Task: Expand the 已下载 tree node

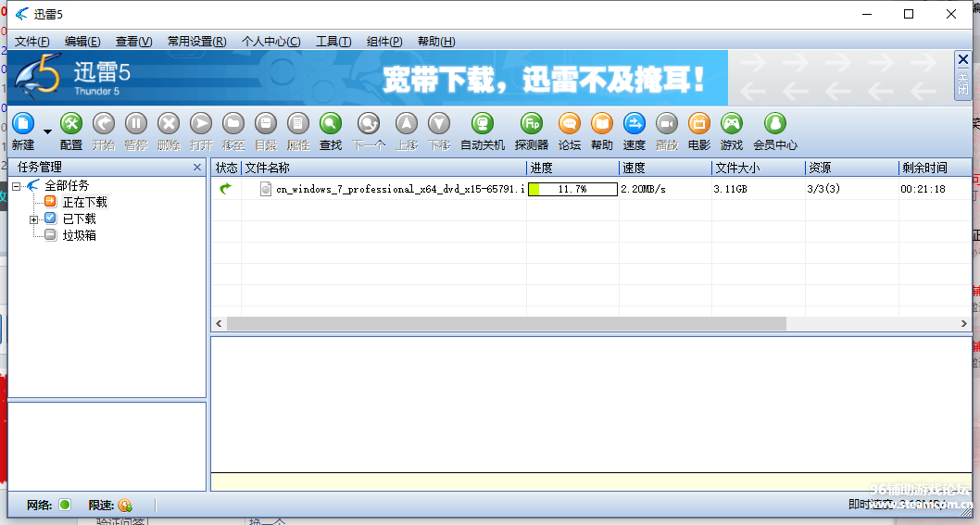Action: coord(34,219)
